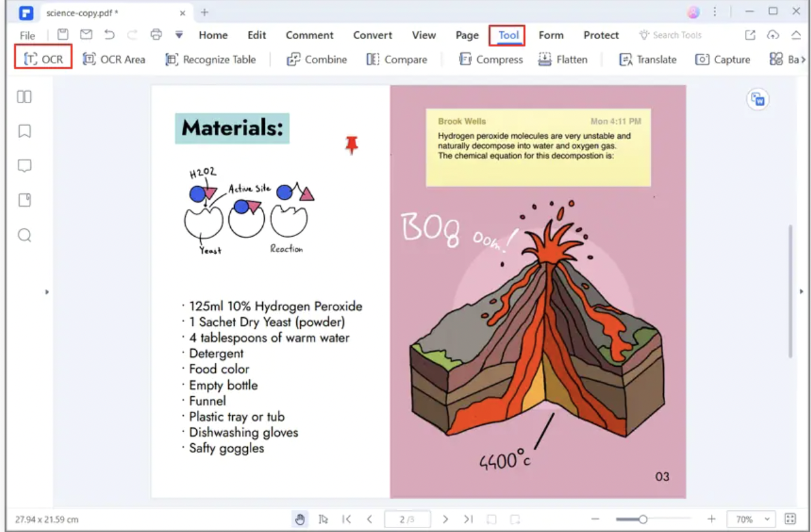Image resolution: width=811 pixels, height=532 pixels.
Task: Go to the next page
Action: click(x=445, y=520)
